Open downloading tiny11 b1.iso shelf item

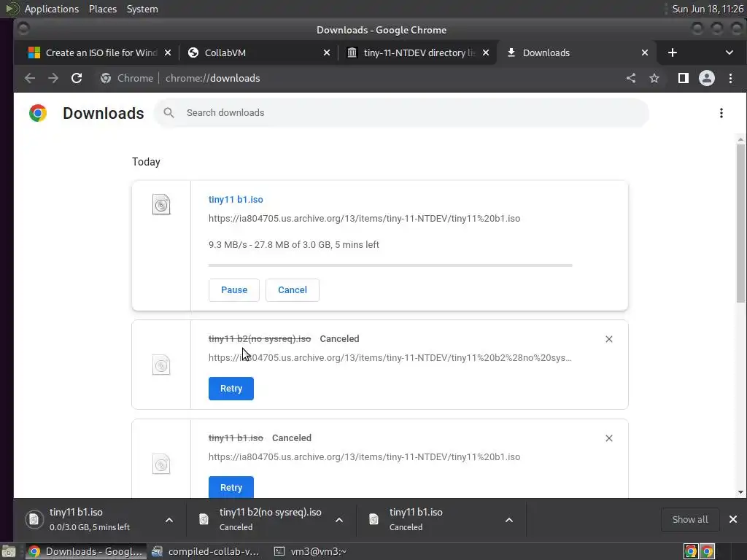[90, 519]
